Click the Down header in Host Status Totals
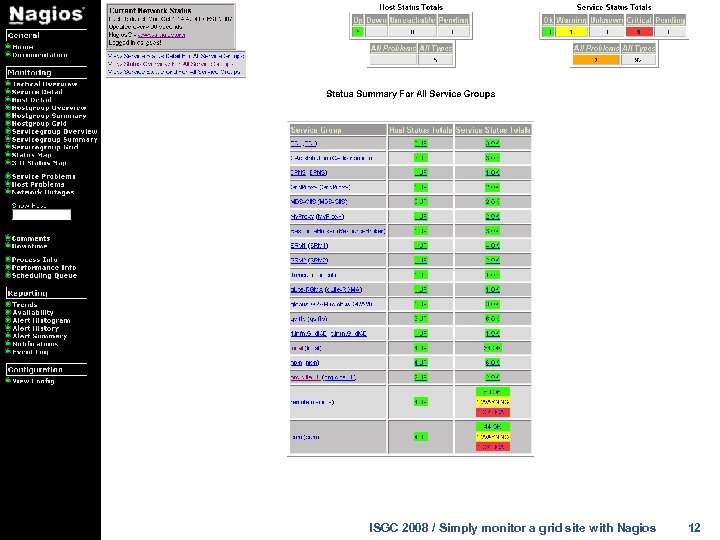The width and height of the screenshot is (720, 540). (376, 20)
